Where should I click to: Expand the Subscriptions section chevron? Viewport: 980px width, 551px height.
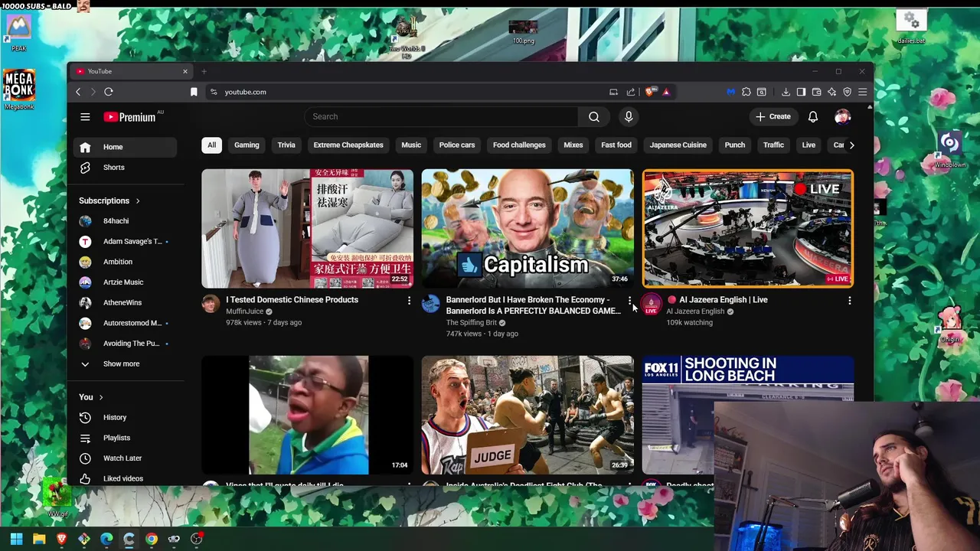pyautogui.click(x=138, y=201)
